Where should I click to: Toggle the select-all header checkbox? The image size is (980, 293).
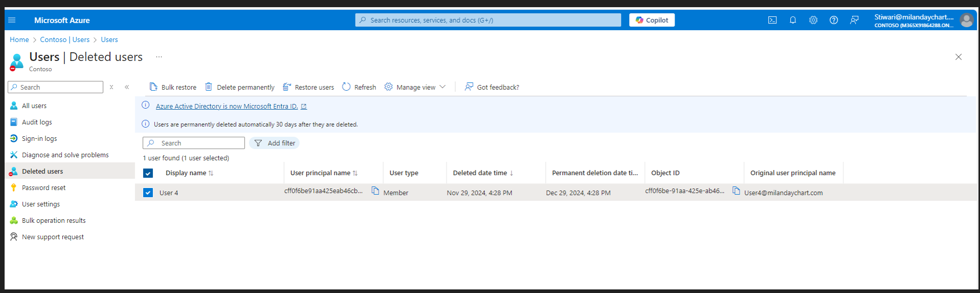[148, 173]
